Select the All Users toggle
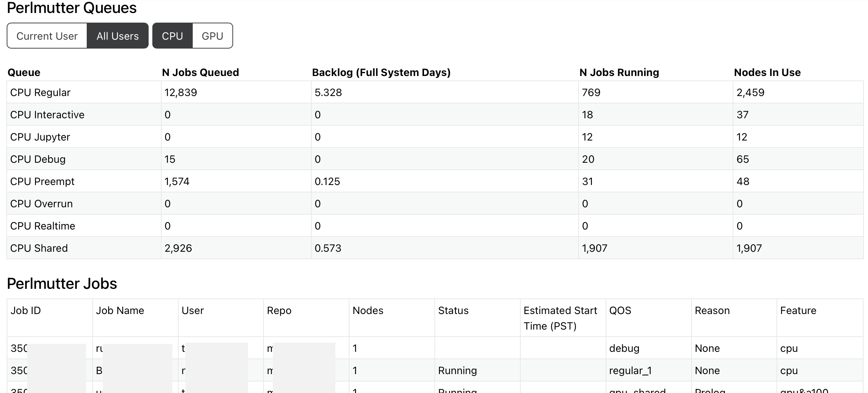Image resolution: width=868 pixels, height=393 pixels. tap(117, 36)
